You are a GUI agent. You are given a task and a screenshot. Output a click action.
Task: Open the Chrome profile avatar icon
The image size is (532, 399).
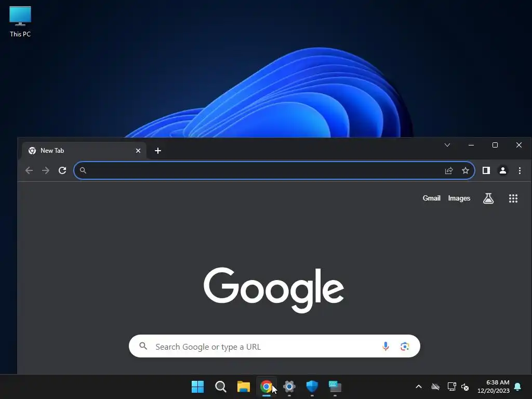point(503,170)
